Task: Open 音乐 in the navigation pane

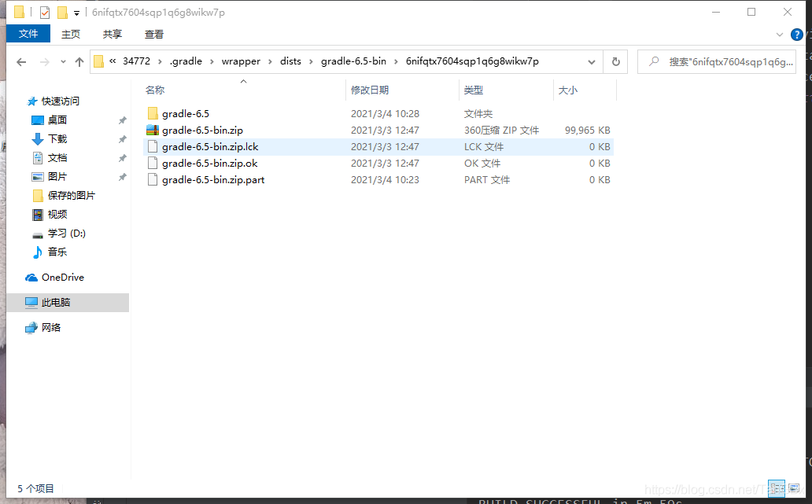Action: point(57,252)
